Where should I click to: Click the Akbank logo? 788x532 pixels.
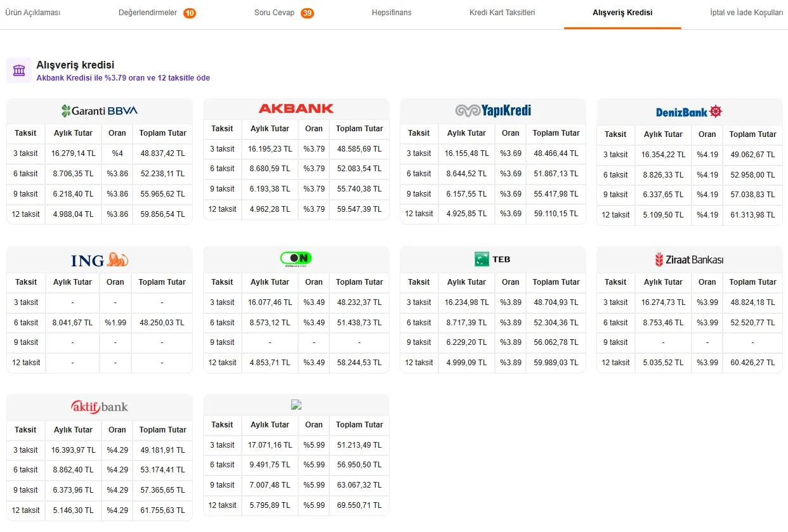coord(296,108)
